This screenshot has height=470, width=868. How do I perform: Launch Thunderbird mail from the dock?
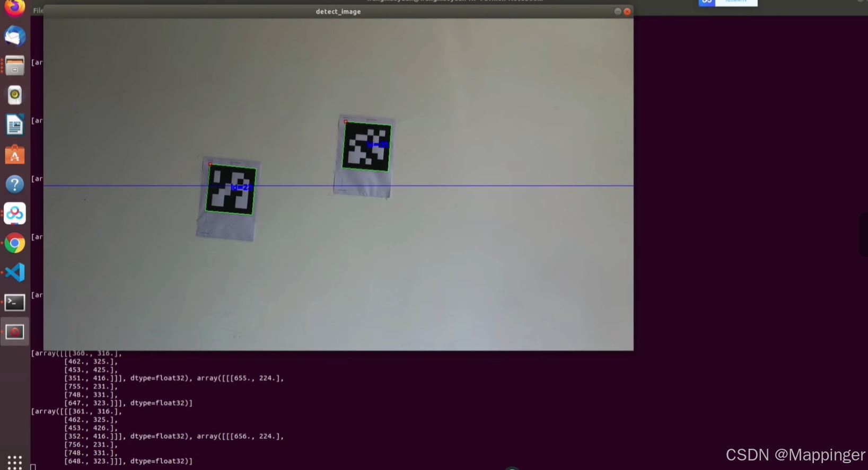(15, 37)
